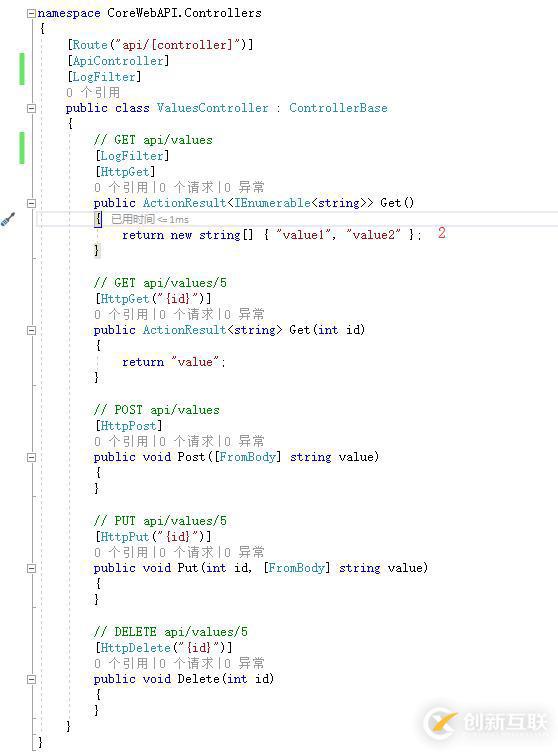Click the [HttpPut("{id}")] attribute
This screenshot has width=558, height=752.
(153, 537)
